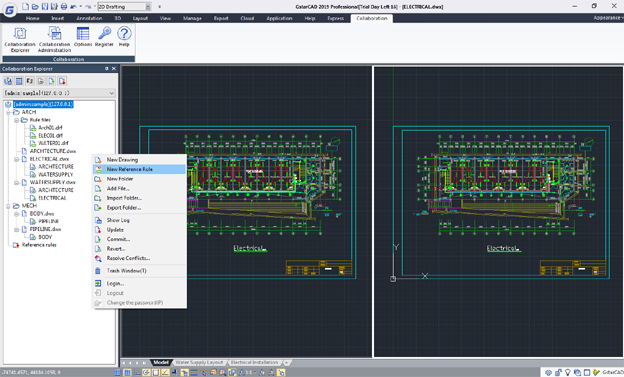This screenshot has height=377, width=624.
Task: Collapse the ARCH folder tree node
Action: (x=8, y=112)
